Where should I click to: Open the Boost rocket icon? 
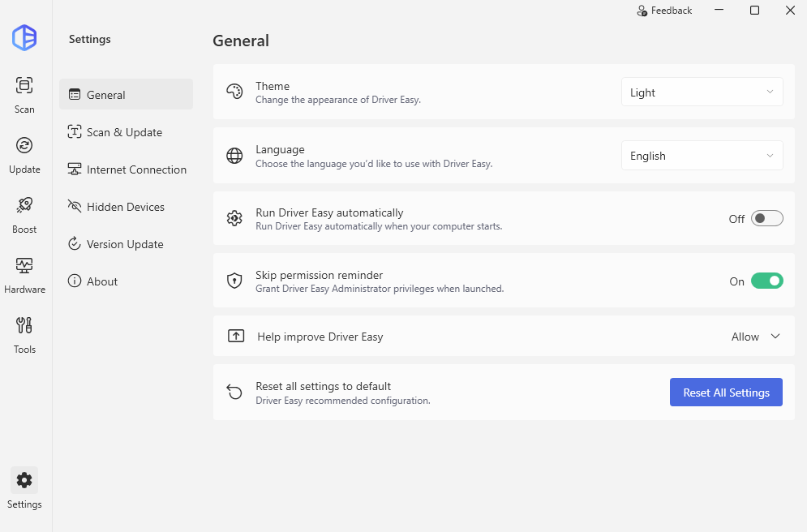(24, 206)
